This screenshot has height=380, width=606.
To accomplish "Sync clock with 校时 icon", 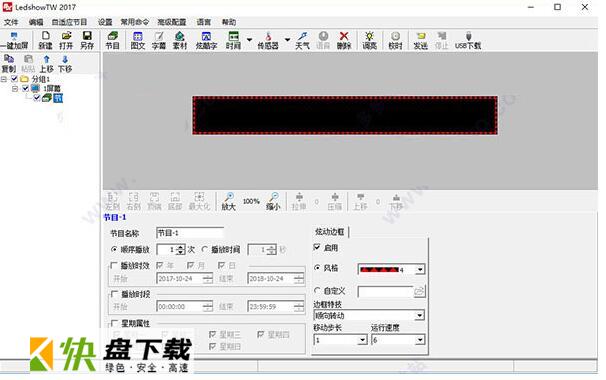I will [395, 41].
